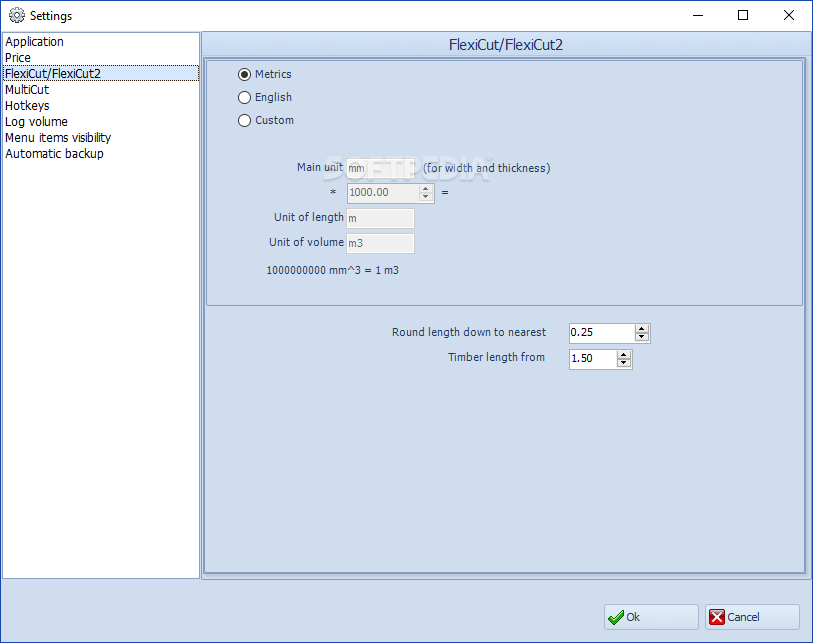The image size is (813, 643).
Task: Close the Settings window
Action: [x=789, y=15]
